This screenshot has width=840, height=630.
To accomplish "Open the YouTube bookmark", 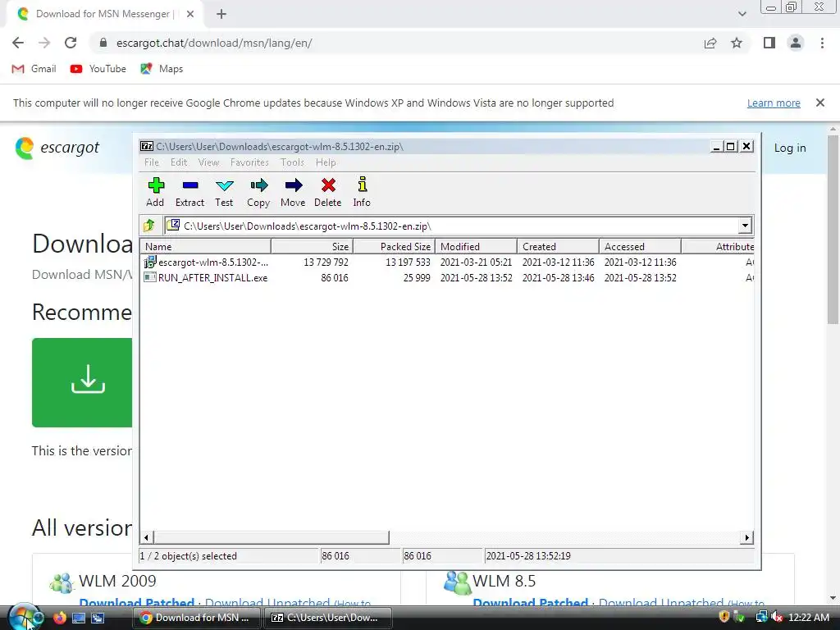I will (x=98, y=69).
